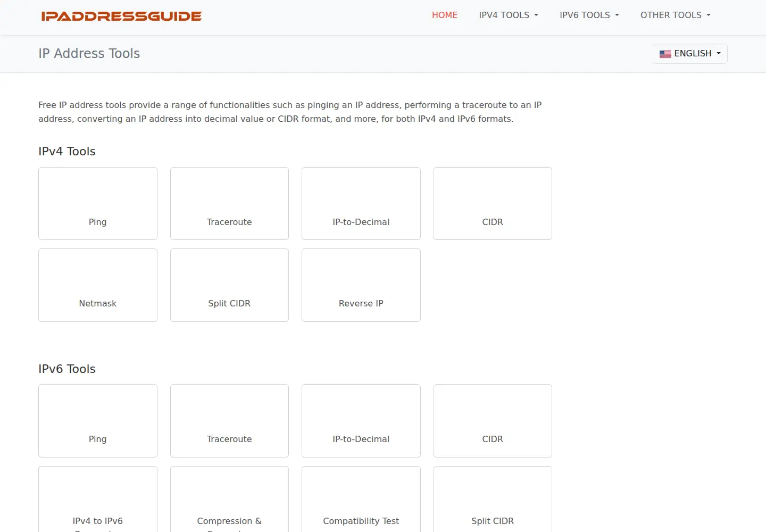Open the Reverse IP tool card
The width and height of the screenshot is (766, 532).
361,285
